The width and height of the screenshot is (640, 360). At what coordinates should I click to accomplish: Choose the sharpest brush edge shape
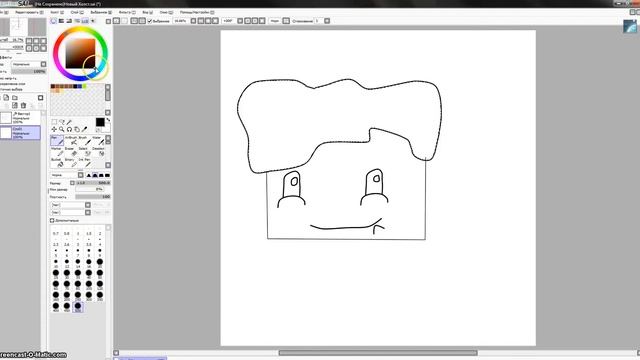click(x=89, y=175)
